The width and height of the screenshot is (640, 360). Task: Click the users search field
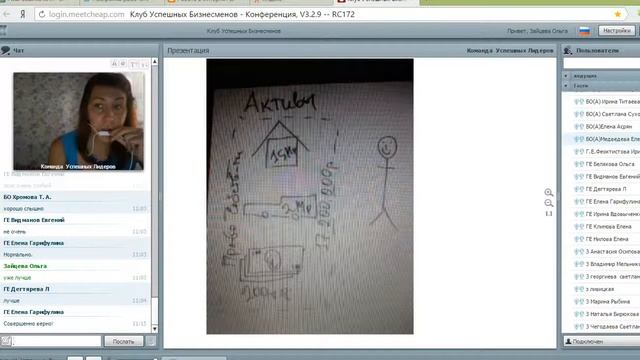(x=602, y=64)
